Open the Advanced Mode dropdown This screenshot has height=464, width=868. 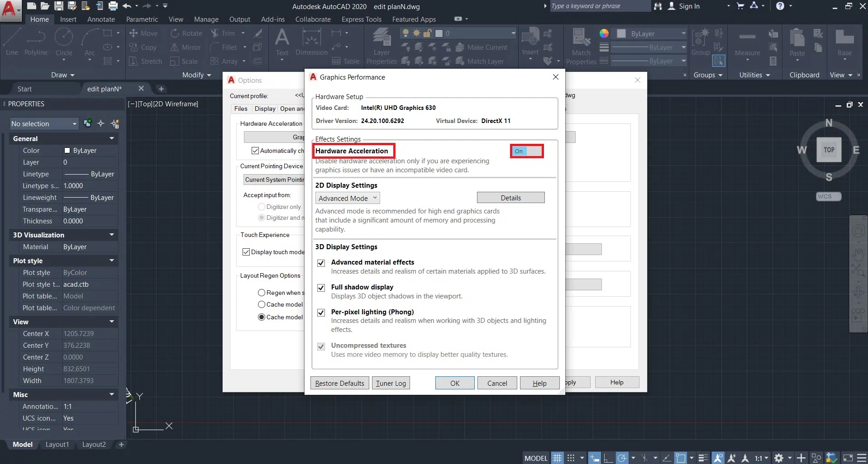coord(347,198)
